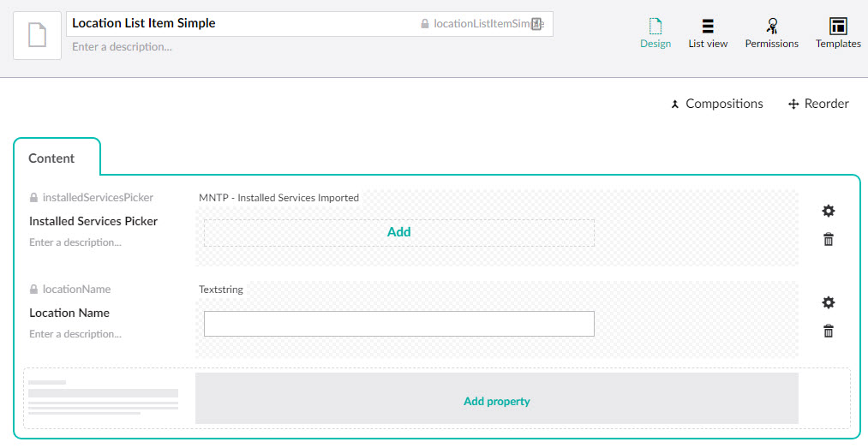Viewport: 868px width, 448px height.
Task: Open the Permissions section
Action: 772,33
